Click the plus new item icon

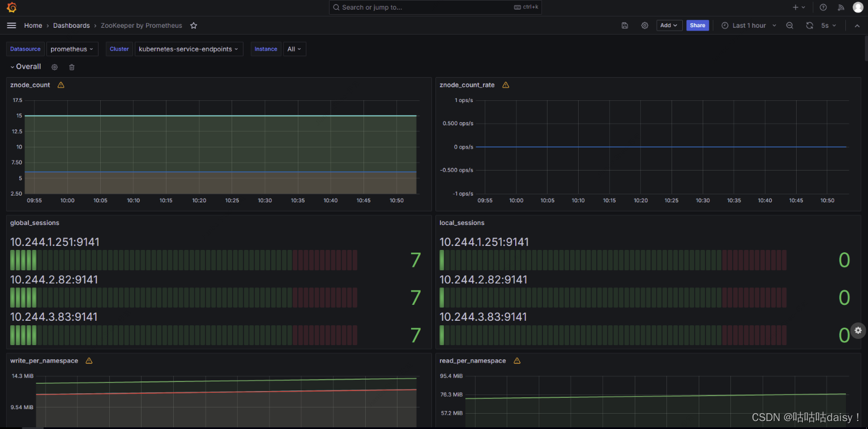[x=796, y=7]
